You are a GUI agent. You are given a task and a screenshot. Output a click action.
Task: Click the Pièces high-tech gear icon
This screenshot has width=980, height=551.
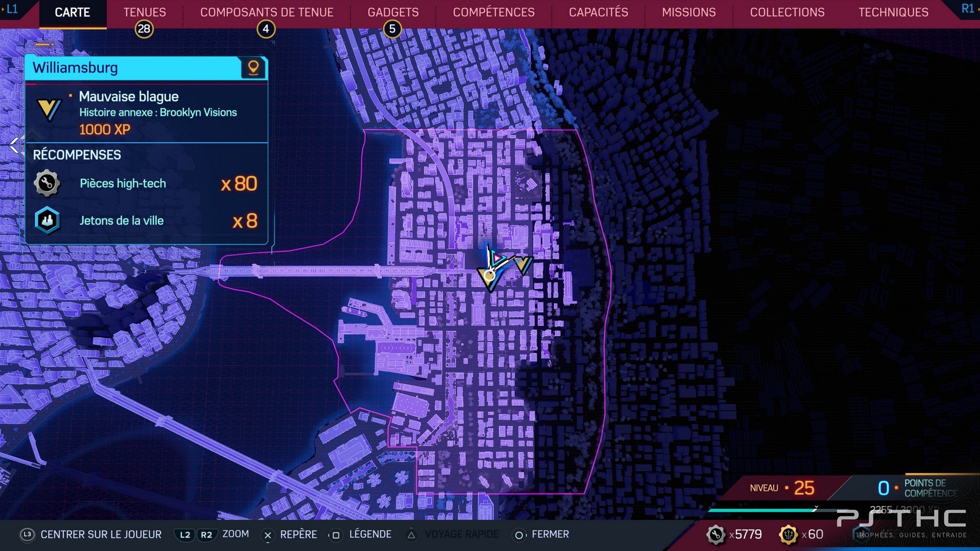(47, 183)
